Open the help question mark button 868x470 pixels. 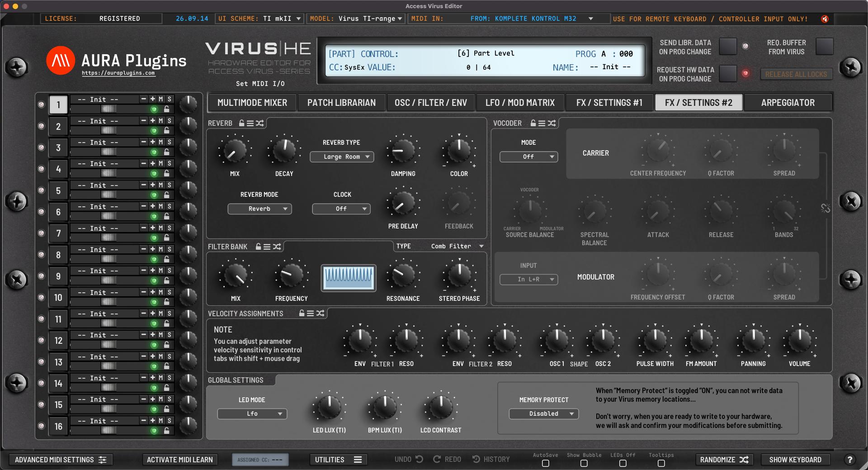(x=849, y=460)
